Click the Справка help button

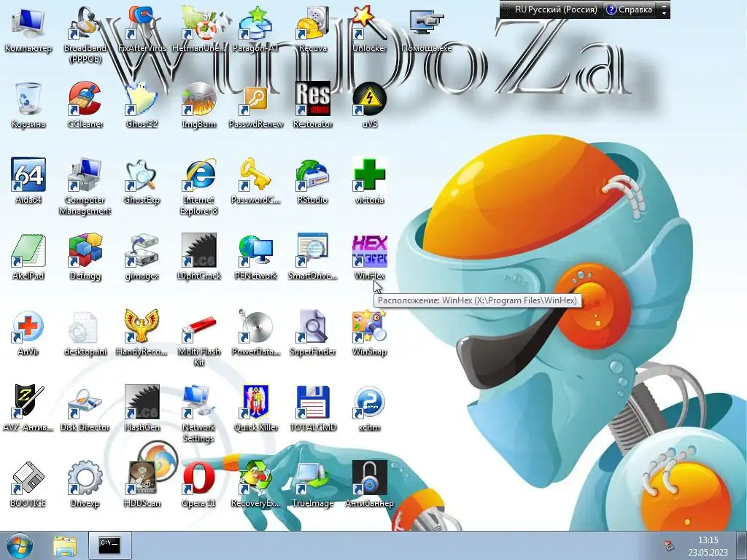point(630,9)
